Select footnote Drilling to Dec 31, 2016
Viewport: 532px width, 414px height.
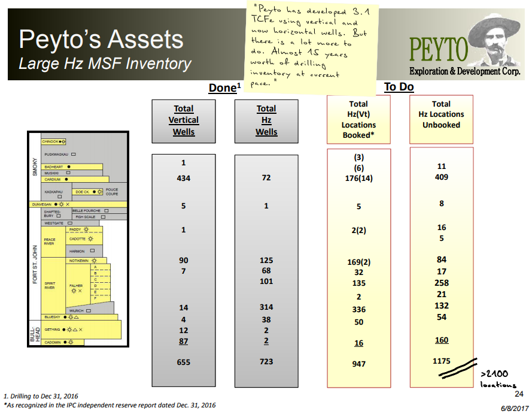tap(41, 397)
